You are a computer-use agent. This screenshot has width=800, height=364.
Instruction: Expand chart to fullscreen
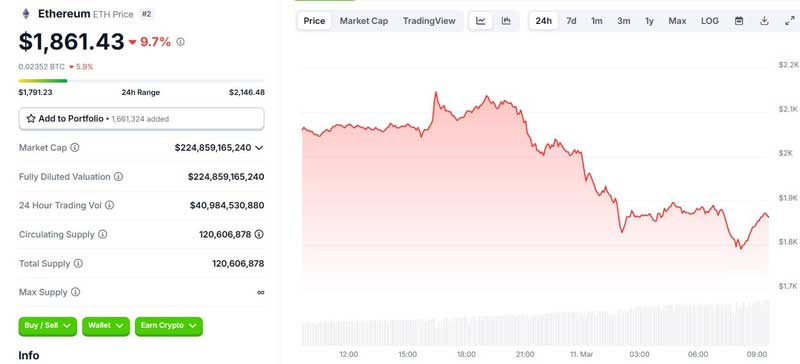click(x=789, y=21)
